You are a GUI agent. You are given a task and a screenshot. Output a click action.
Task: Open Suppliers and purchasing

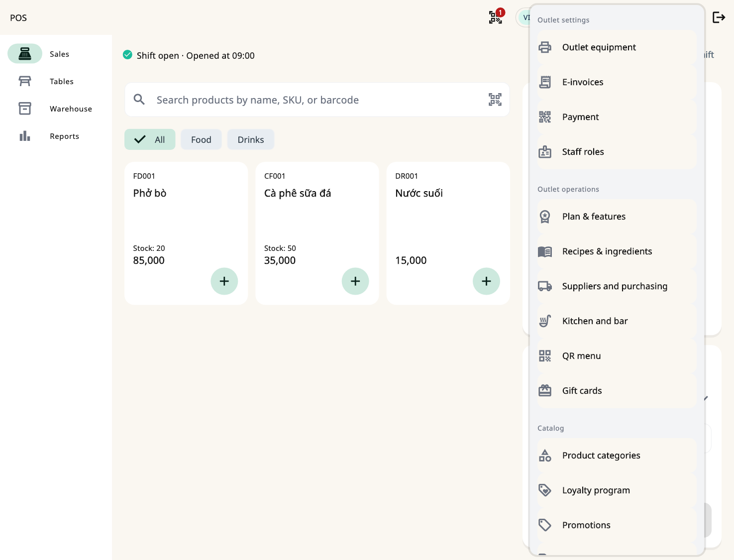click(x=617, y=286)
